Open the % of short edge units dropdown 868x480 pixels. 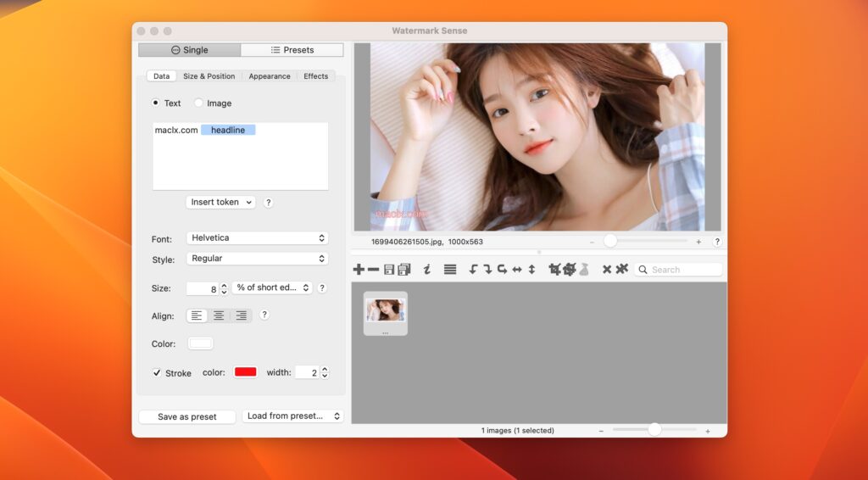coord(272,287)
